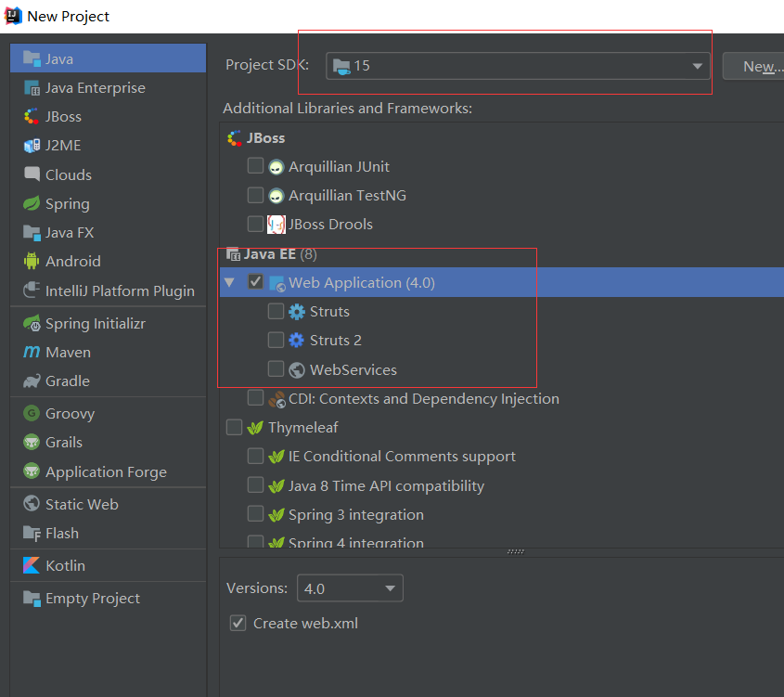Click the JBoss icon in left list
The width and height of the screenshot is (784, 697).
(x=32, y=117)
